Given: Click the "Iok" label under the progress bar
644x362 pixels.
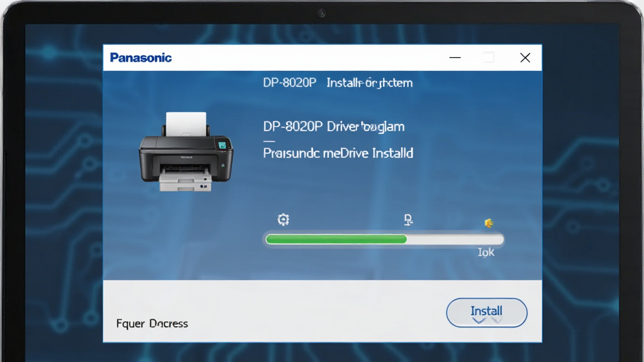Looking at the screenshot, I should (x=486, y=253).
